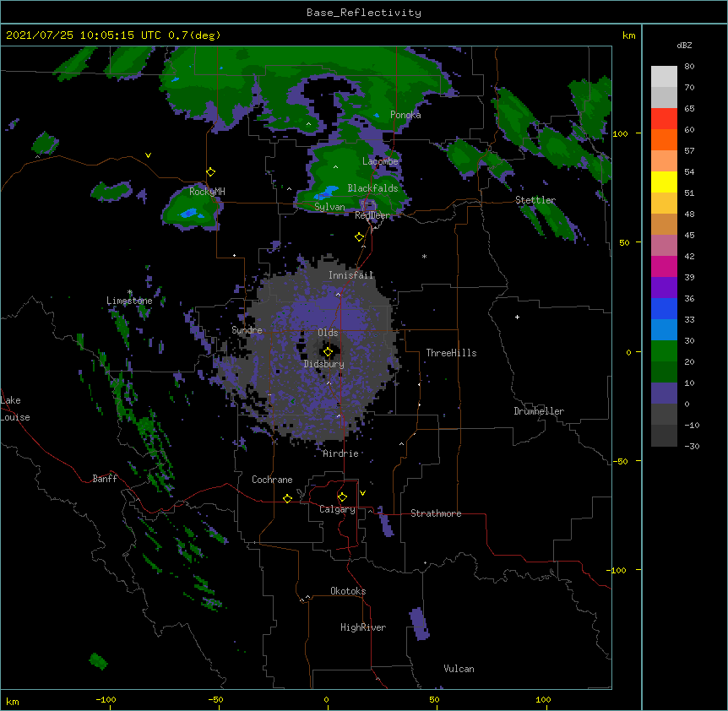Click the Sylvan label on the map

point(329,207)
